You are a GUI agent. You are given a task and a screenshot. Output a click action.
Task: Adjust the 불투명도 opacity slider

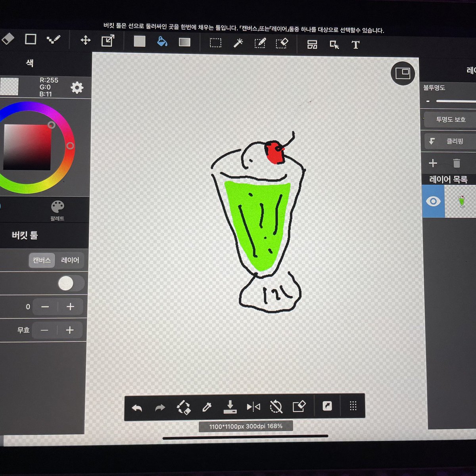pos(455,101)
